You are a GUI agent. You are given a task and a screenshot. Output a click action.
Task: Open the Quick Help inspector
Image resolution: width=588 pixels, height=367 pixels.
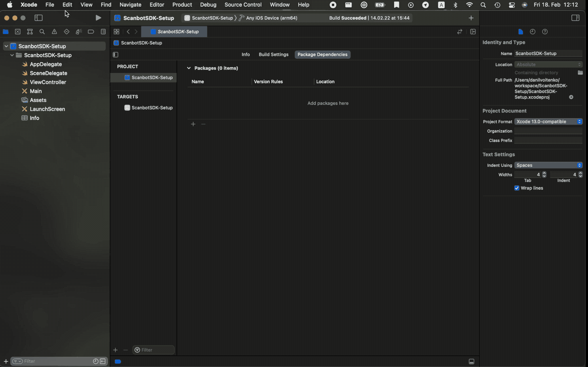click(x=545, y=32)
